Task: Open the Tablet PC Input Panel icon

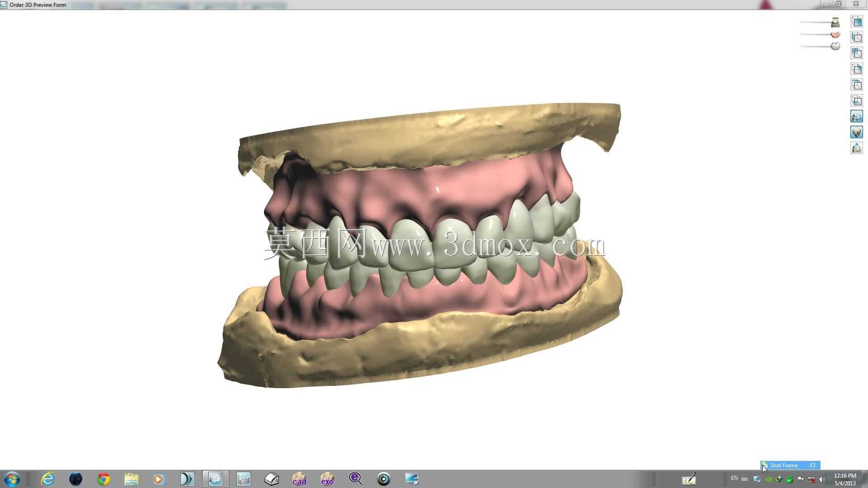Action: coord(689,479)
